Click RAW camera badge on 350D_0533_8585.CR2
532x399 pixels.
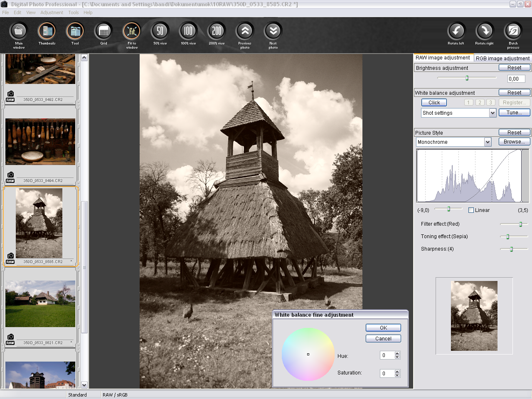coord(10,259)
